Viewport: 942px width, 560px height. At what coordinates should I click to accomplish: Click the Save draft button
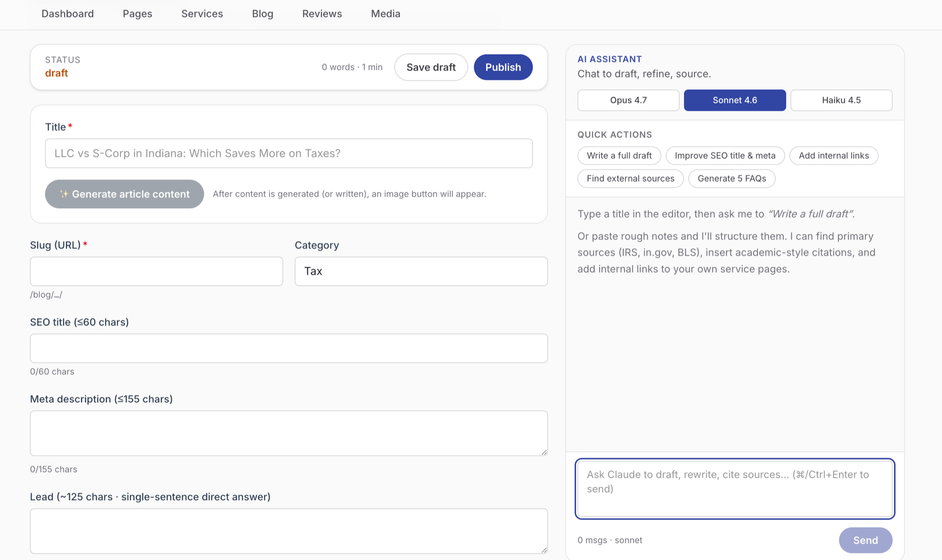pyautogui.click(x=431, y=67)
